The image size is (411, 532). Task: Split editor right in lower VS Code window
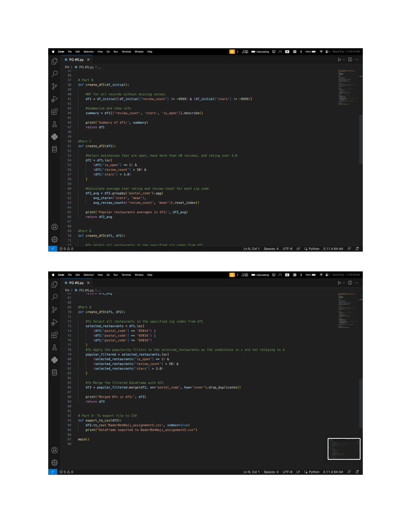coord(350,283)
